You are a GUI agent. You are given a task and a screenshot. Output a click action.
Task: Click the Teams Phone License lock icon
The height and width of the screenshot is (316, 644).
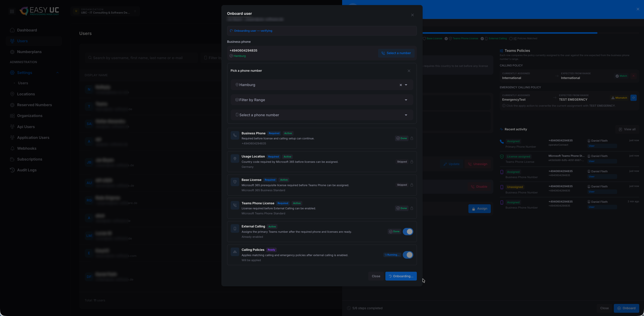[x=412, y=208]
